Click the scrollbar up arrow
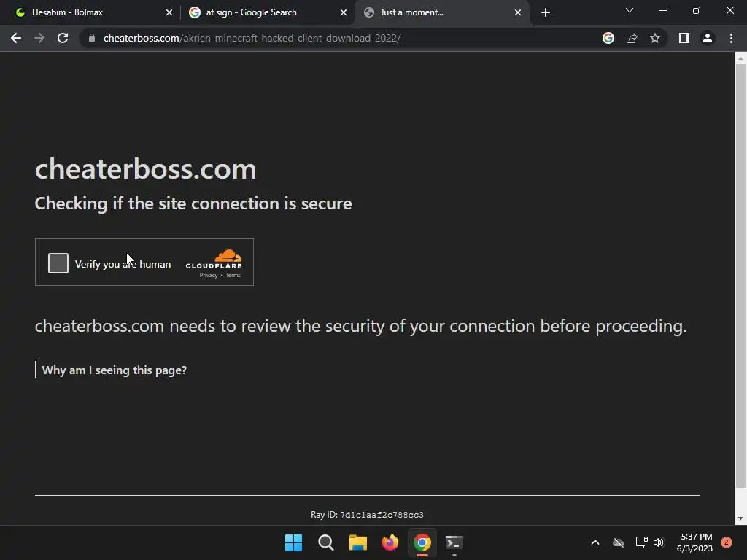This screenshot has height=560, width=747. pyautogui.click(x=740, y=58)
